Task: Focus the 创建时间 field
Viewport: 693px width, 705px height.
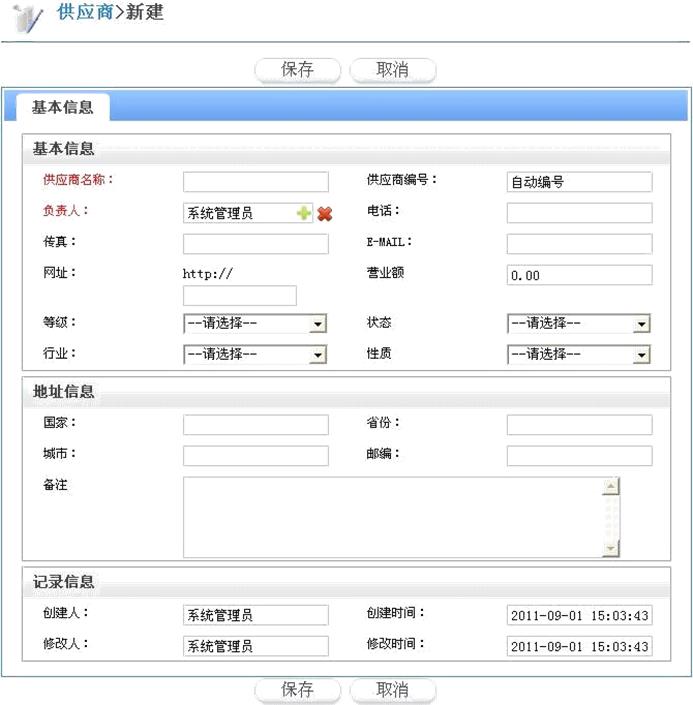Action: pos(579,615)
